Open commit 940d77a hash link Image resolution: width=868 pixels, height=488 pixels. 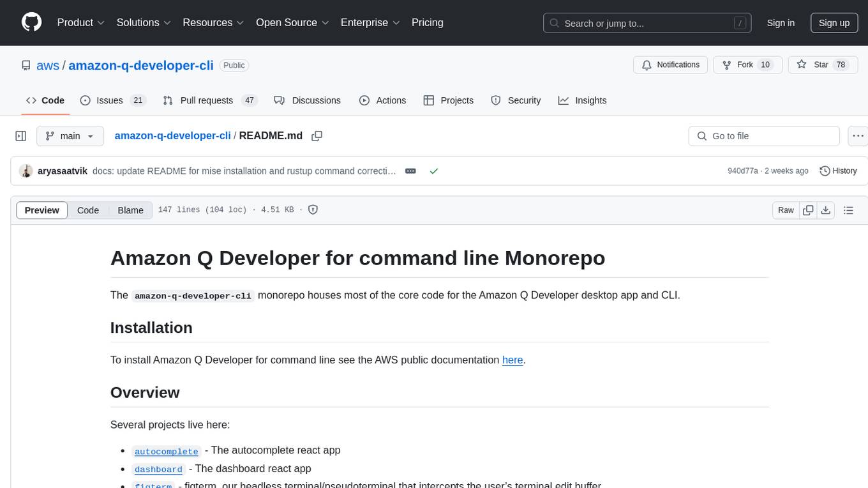(x=743, y=171)
